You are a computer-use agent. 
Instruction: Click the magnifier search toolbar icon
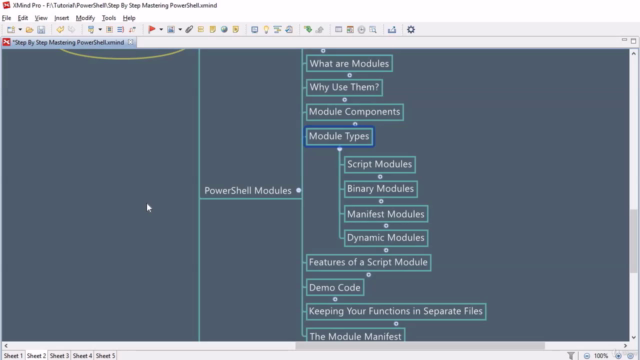click(x=373, y=29)
